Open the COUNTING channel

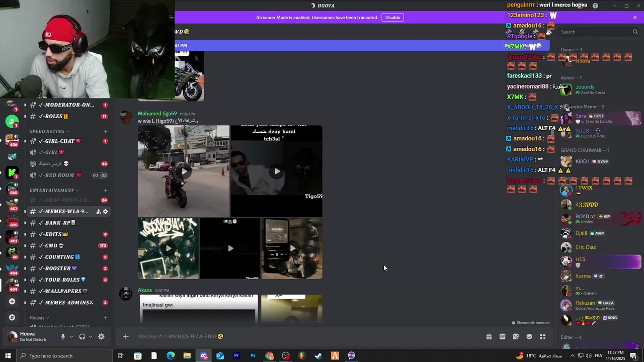(x=68, y=257)
